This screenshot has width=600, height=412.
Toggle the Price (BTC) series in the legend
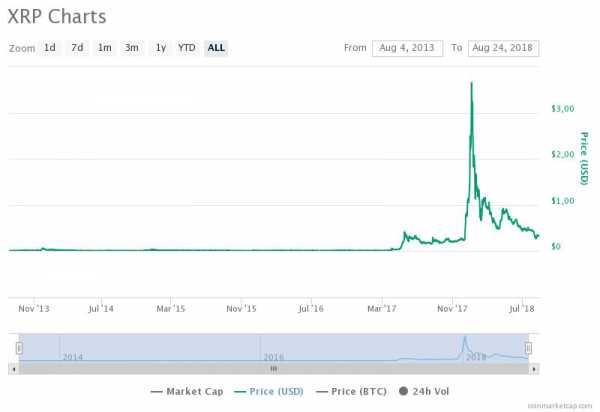(x=351, y=391)
